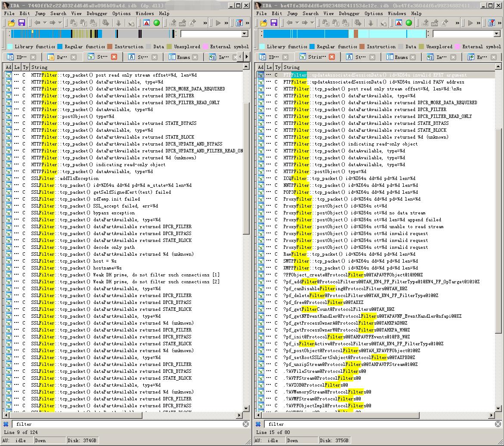Clear filter text button in left IDA window
Viewport: 504px width, 446px height.
pyautogui.click(x=246, y=424)
